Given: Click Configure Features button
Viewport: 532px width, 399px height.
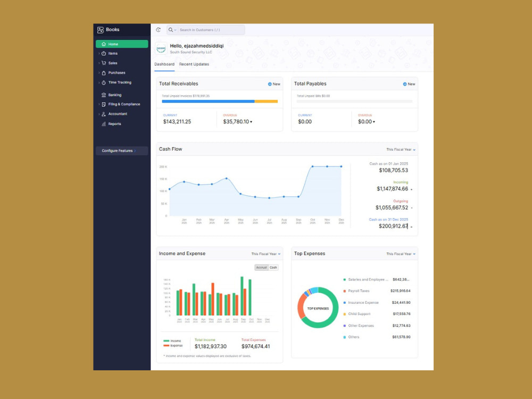Looking at the screenshot, I should point(122,151).
